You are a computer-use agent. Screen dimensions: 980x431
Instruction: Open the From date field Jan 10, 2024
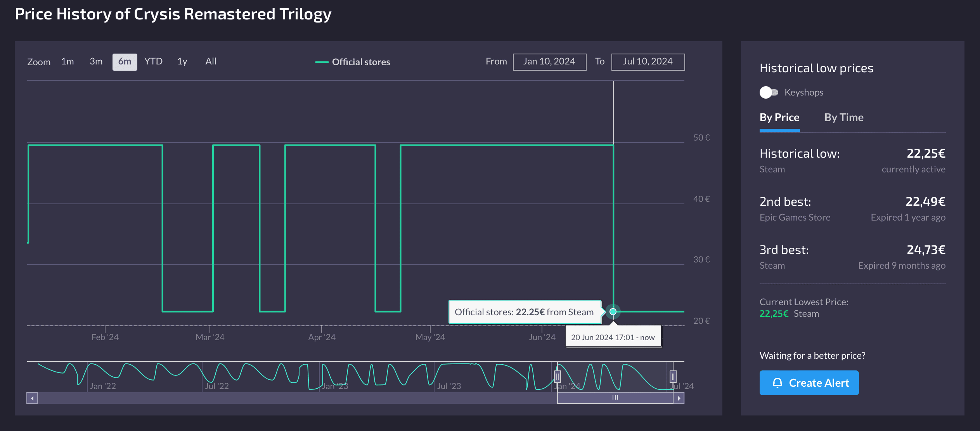tap(549, 62)
